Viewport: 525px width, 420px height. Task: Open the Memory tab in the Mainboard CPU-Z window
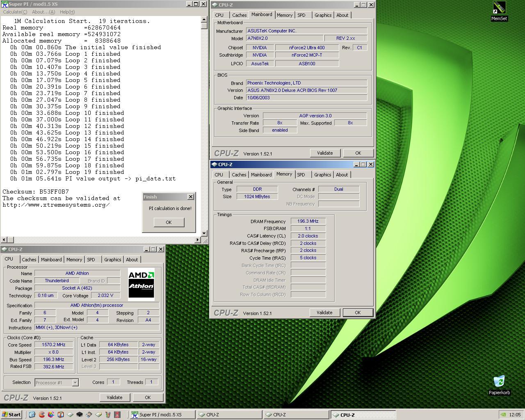285,15
